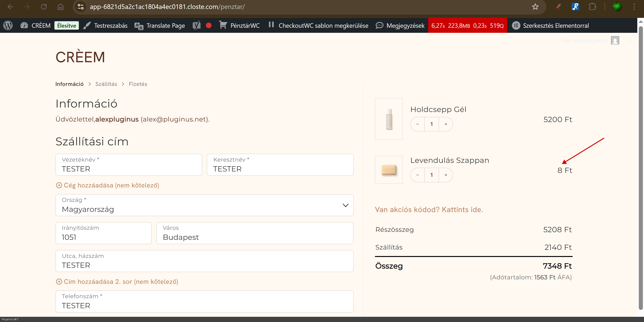Increase Holdcsepp Gél quantity with plus
Screen dimensions: 644x322
[446, 124]
